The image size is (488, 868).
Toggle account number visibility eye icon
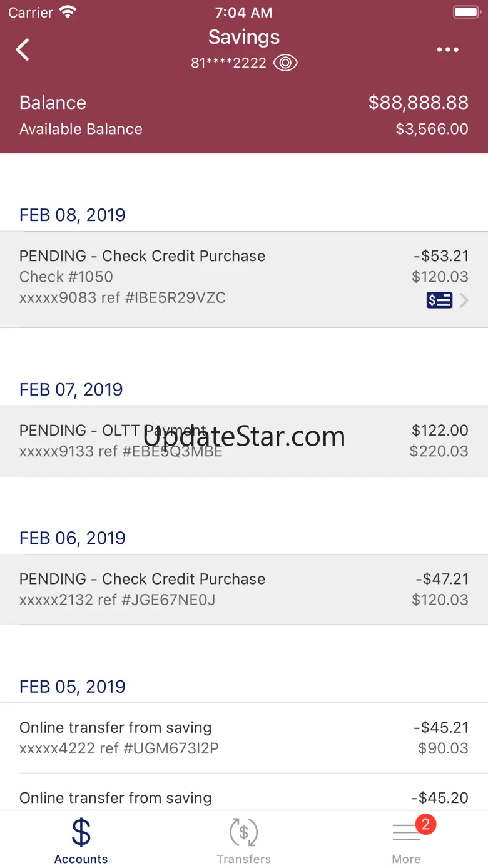point(285,63)
